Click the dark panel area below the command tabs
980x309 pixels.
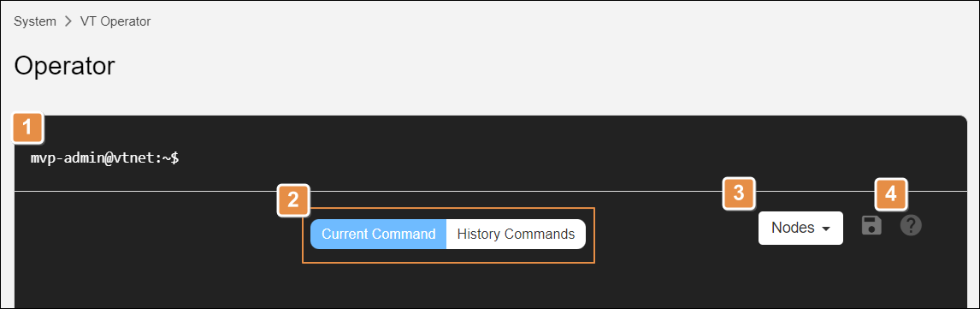click(490, 284)
